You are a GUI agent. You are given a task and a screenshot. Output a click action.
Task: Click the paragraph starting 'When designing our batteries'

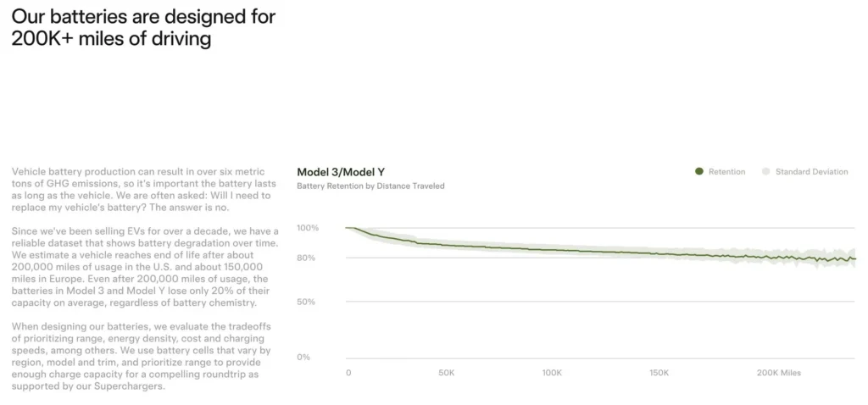coord(142,356)
